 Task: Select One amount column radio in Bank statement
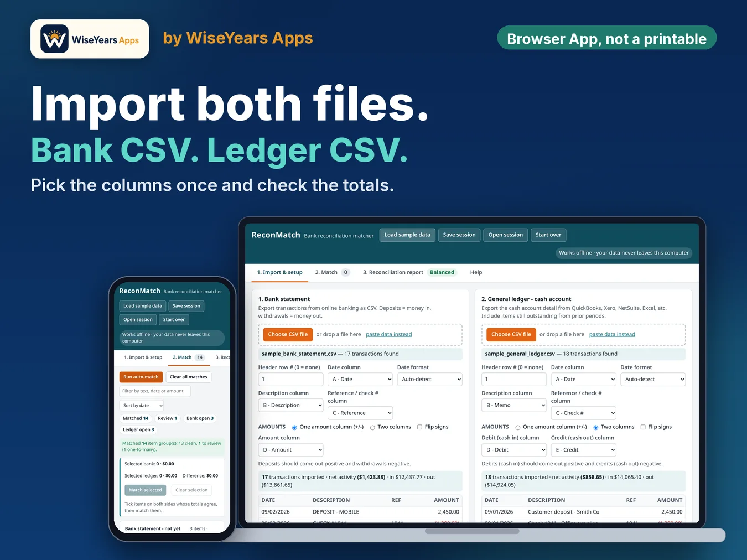[x=294, y=427]
